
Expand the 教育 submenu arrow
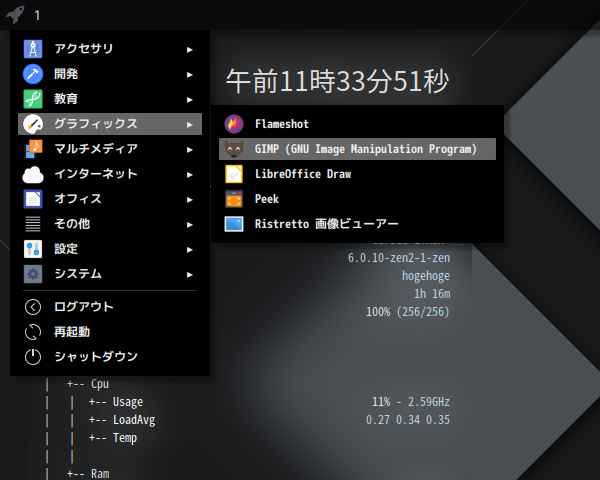coord(189,100)
